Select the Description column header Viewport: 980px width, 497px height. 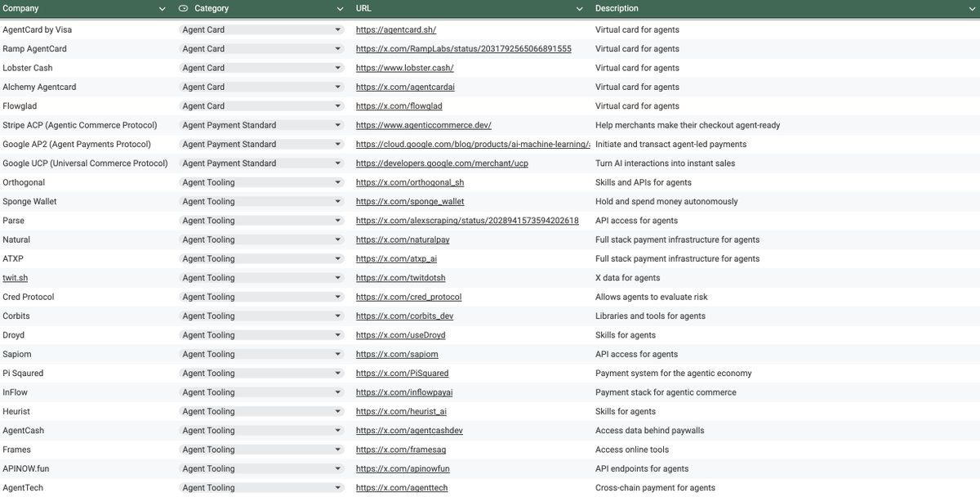[617, 9]
